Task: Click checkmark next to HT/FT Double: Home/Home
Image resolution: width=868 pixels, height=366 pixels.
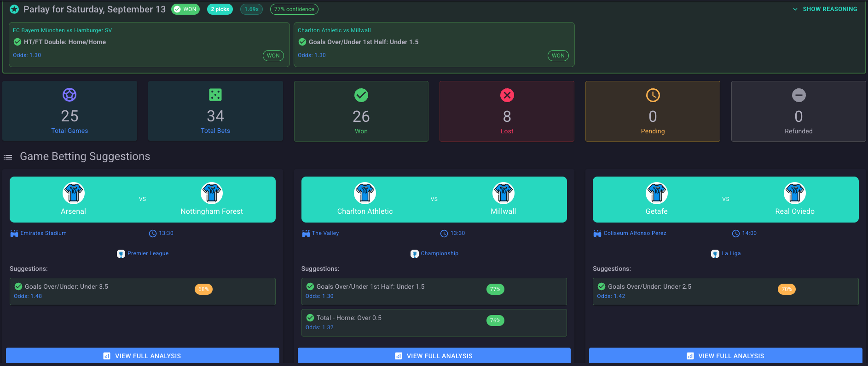Action: pyautogui.click(x=17, y=42)
